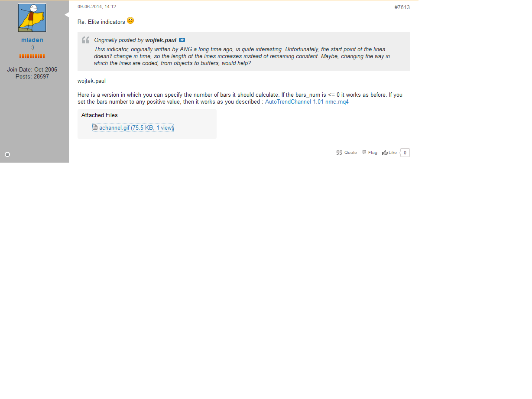Click the quoted text inside the gray box
532x399 pixels.
243,56
